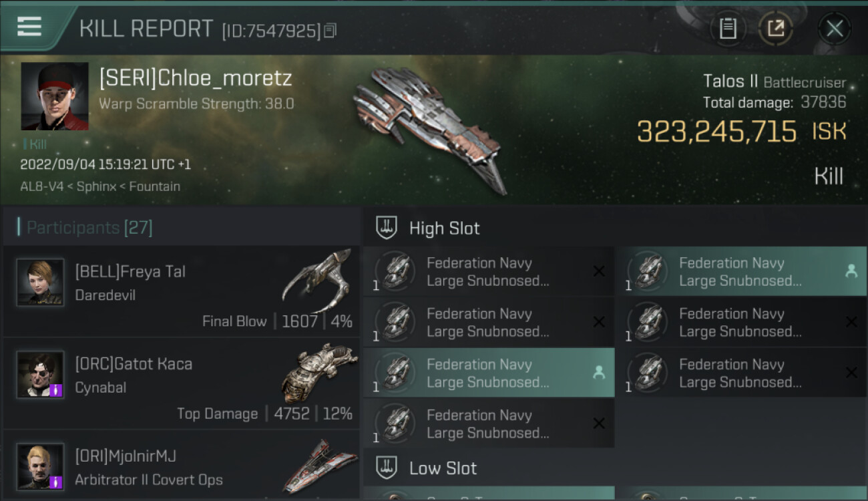Select the Low Slot section header

[x=443, y=468]
